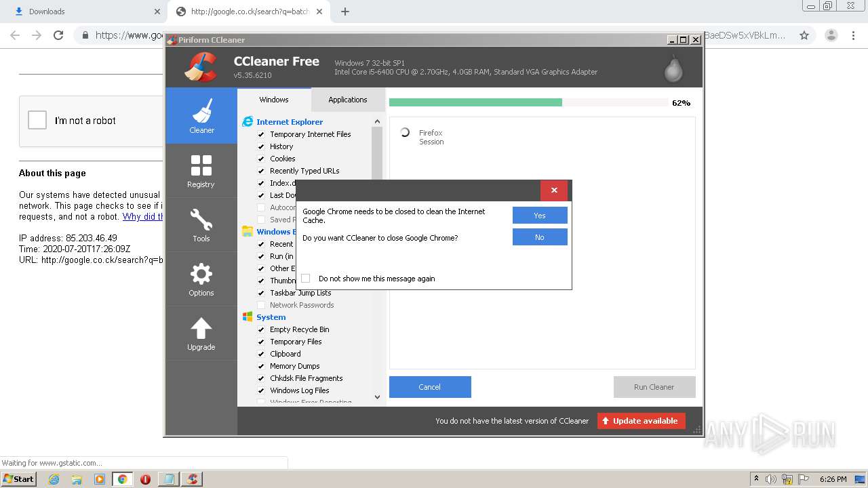
Task: Open a new Chrome tab
Action: point(345,12)
